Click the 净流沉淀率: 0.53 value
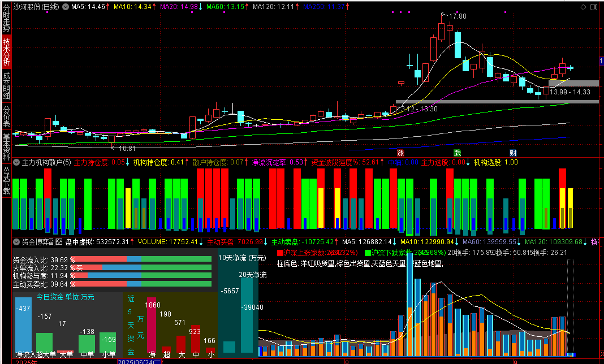 tap(277, 162)
